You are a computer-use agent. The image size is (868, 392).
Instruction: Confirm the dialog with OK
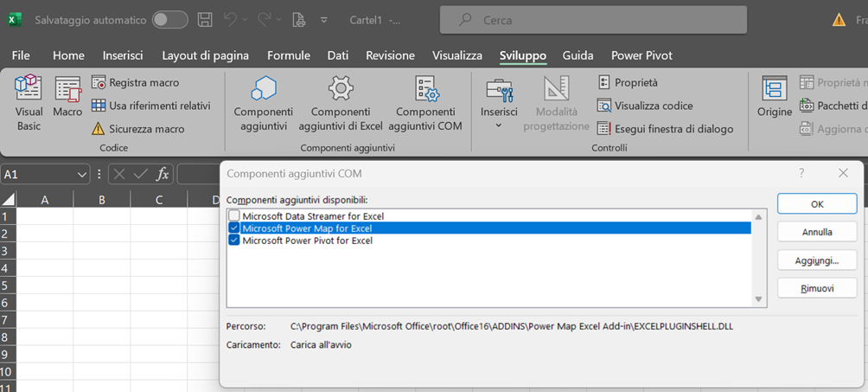817,203
